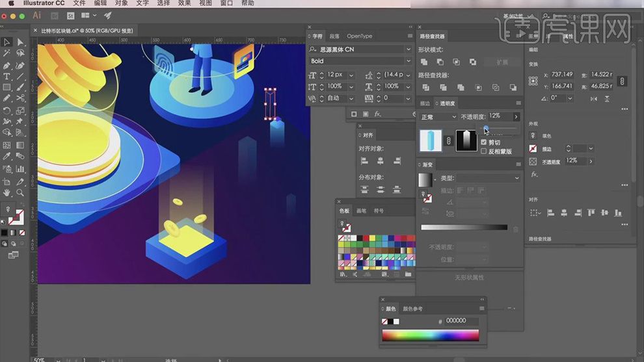This screenshot has height=362, width=644.
Task: Expand the 正常 blending mode dropdown
Action: tap(438, 117)
